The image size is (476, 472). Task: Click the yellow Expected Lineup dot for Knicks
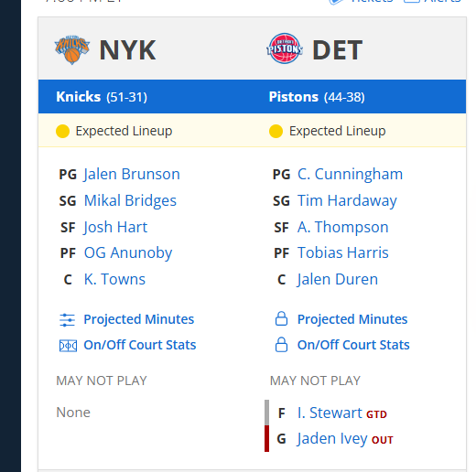[62, 132]
